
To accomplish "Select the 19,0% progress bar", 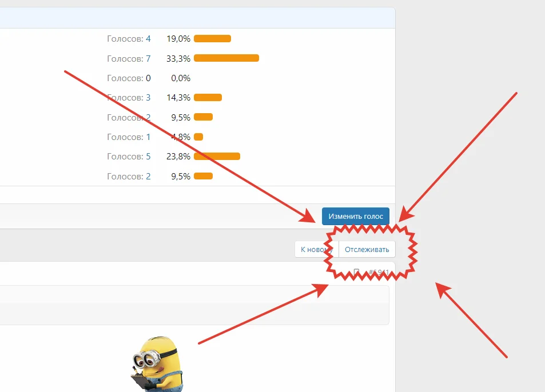I will click(x=212, y=38).
